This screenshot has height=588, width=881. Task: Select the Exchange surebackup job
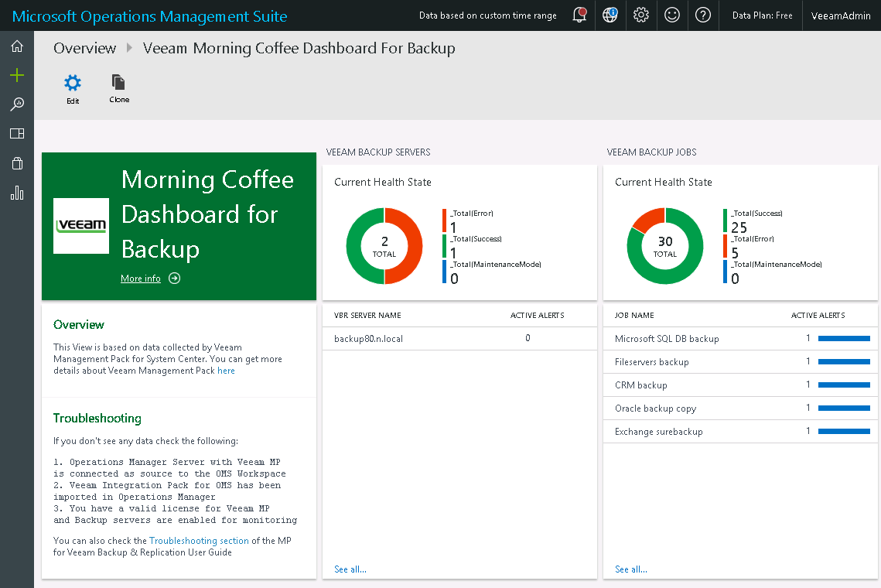740,431
